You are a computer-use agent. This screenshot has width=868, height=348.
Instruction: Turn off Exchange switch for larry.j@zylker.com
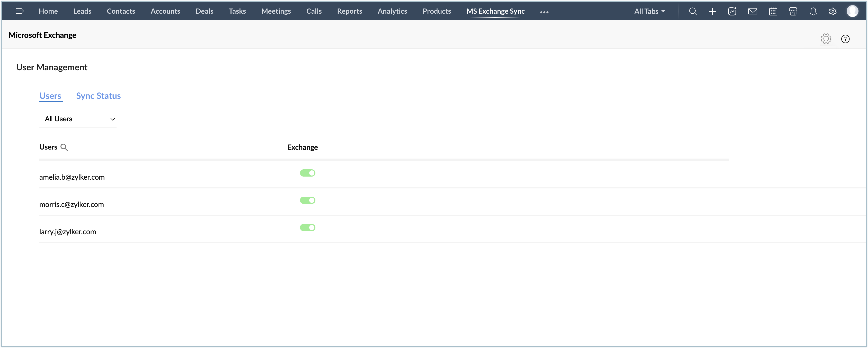(x=307, y=228)
